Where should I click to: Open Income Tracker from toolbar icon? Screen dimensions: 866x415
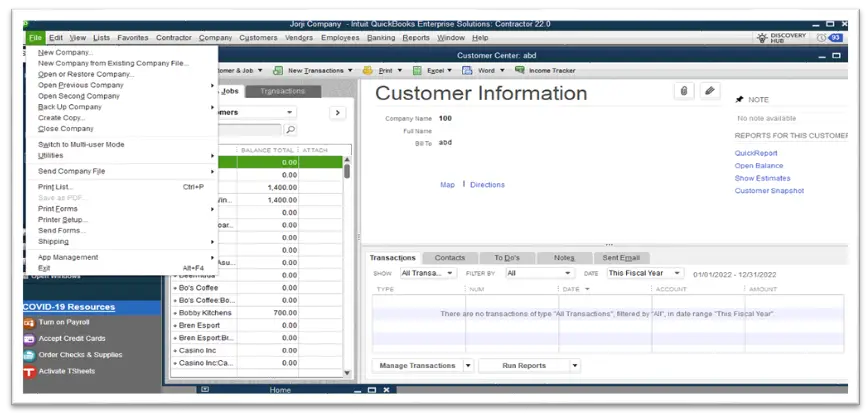(x=520, y=70)
